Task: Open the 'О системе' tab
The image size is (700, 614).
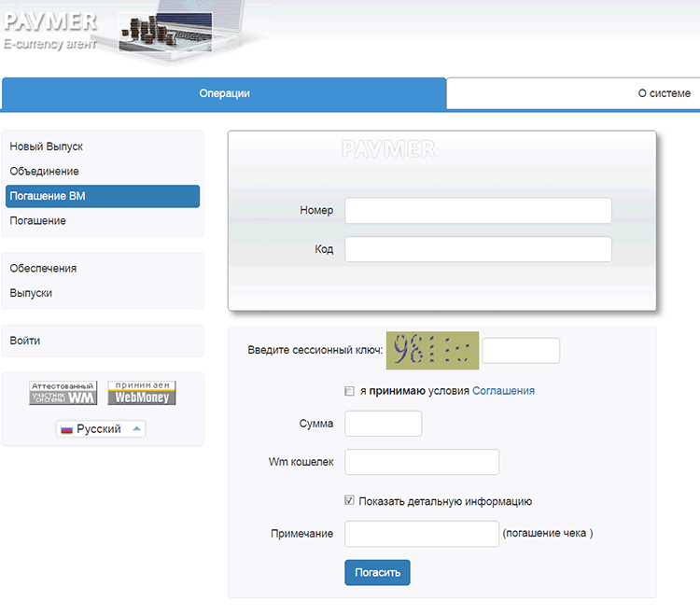Action: pos(664,93)
